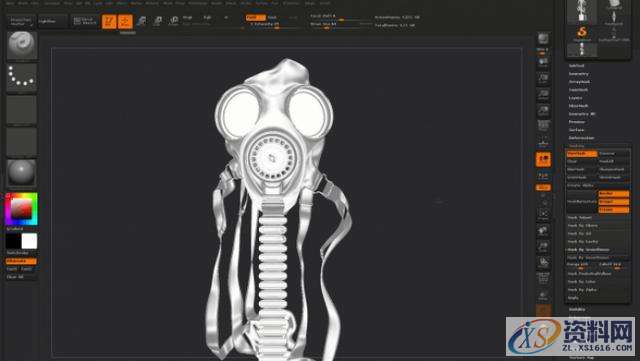Expand the FiberMesh subpalette
640x361 pixels.
click(x=578, y=106)
